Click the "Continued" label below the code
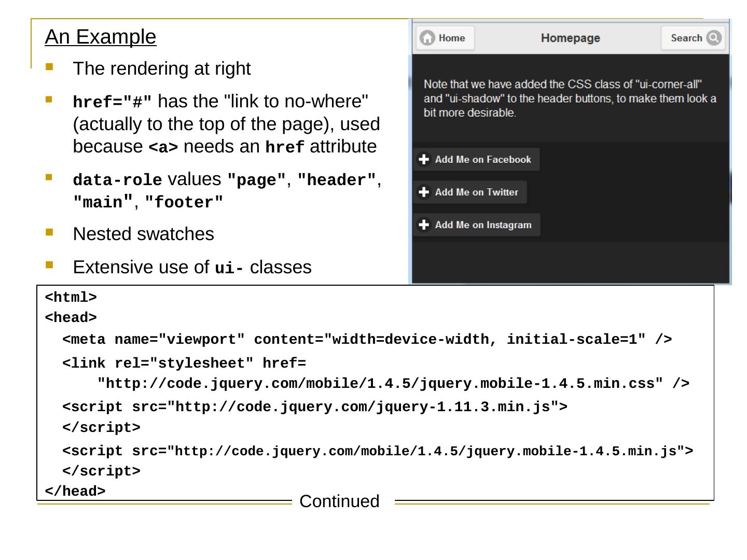Screen dimensions: 747x560 tap(340, 501)
